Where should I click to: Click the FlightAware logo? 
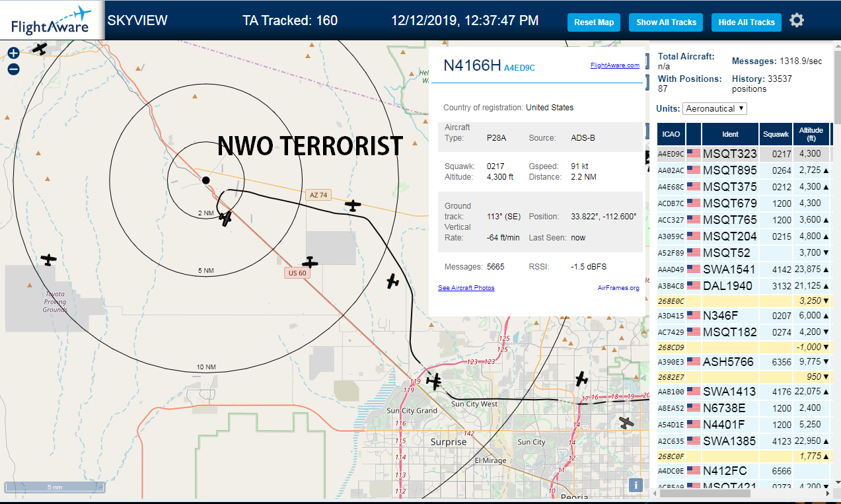[52, 20]
